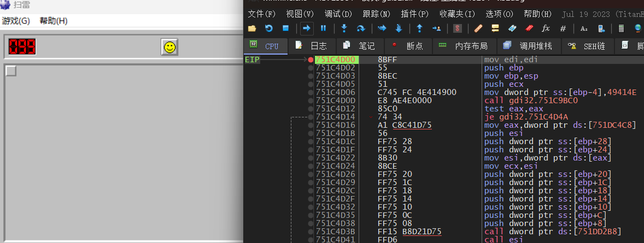644x243 pixels.
Task: Open the 跟踪(N) menu
Action: pos(377,14)
